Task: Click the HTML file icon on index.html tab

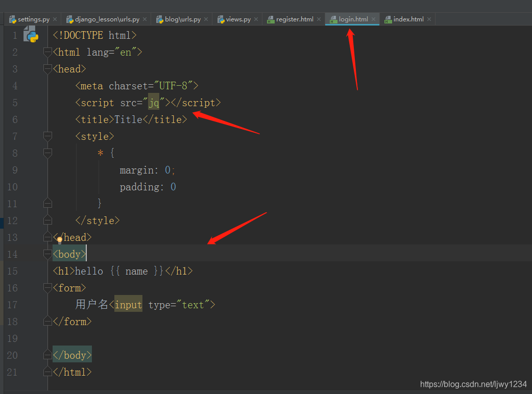Action: coord(388,20)
